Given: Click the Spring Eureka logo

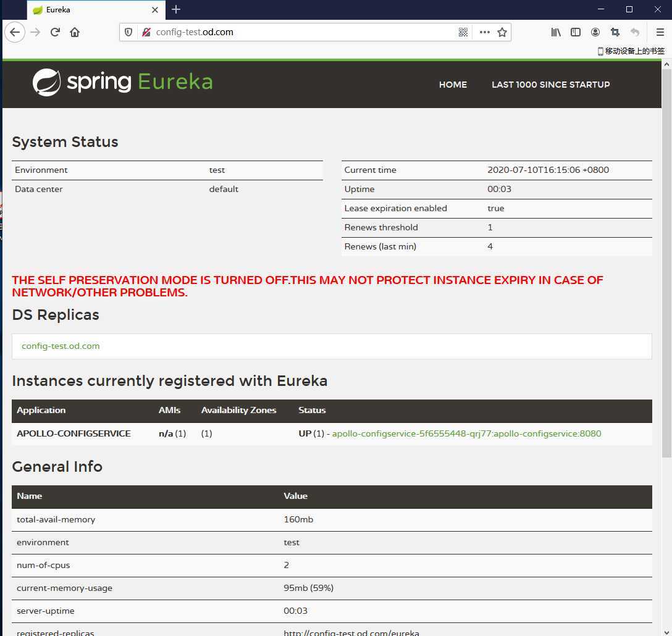Looking at the screenshot, I should (x=122, y=82).
